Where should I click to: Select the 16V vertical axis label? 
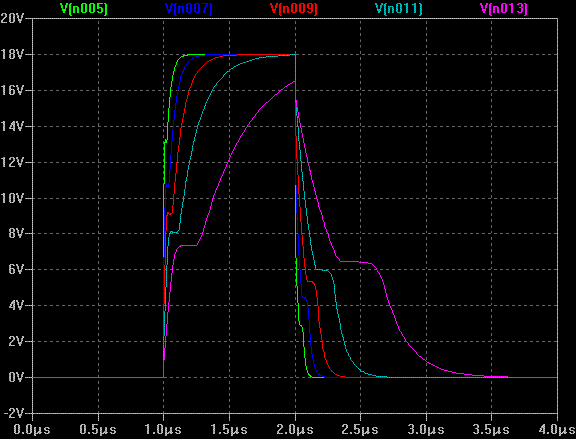click(x=12, y=90)
